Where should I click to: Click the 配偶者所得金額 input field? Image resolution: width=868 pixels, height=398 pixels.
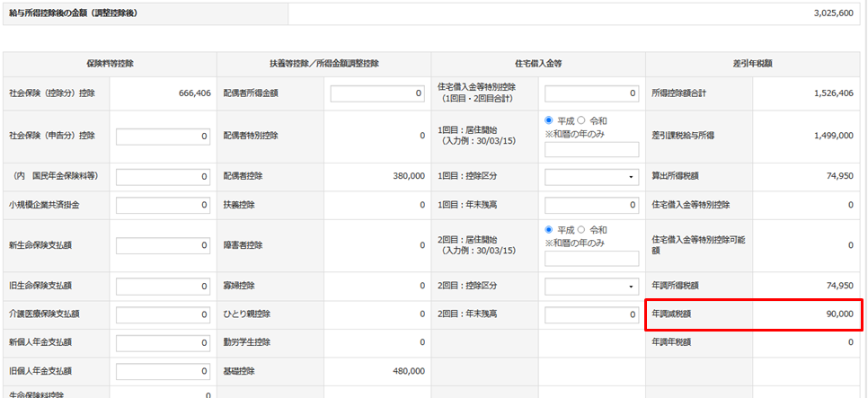tap(377, 93)
